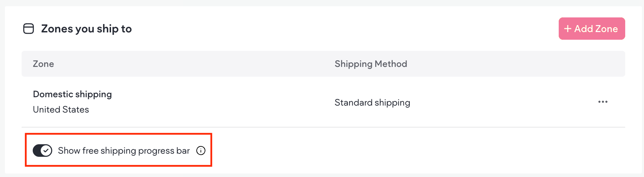The width and height of the screenshot is (644, 177).
Task: Select the Domestic shipping zone name
Action: click(72, 94)
